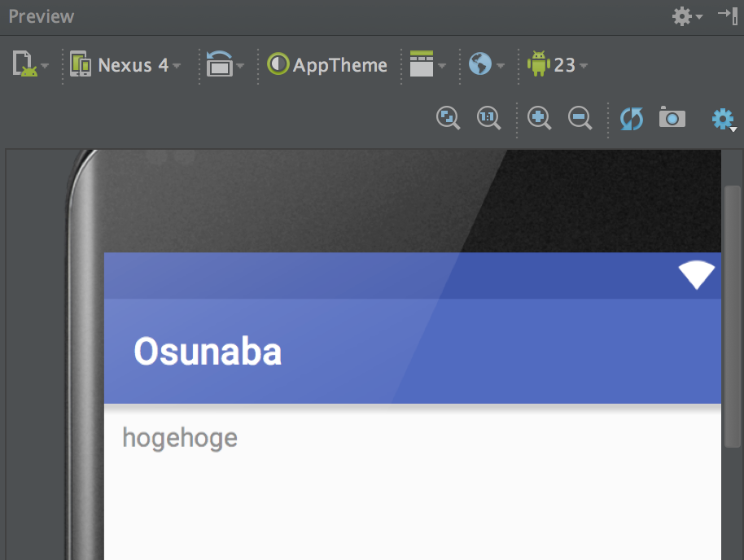
Task: Open the activity association dropdown
Action: tap(427, 64)
